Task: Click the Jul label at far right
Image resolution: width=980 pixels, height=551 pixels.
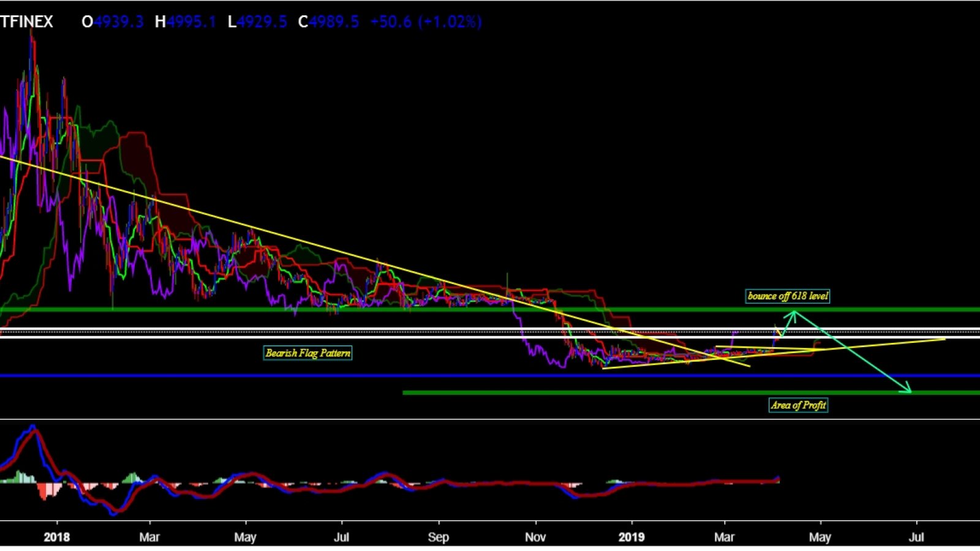Action: click(x=916, y=537)
